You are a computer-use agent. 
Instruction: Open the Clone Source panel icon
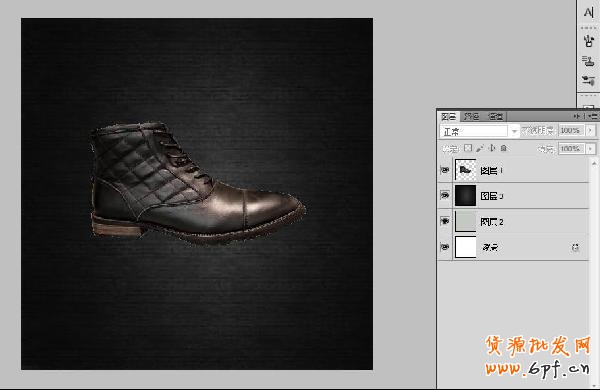[588, 60]
